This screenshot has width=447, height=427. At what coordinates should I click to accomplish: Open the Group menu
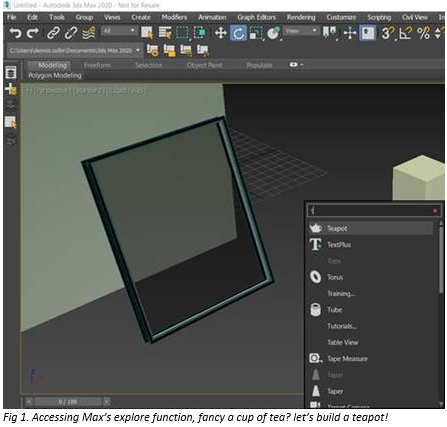pos(84,17)
